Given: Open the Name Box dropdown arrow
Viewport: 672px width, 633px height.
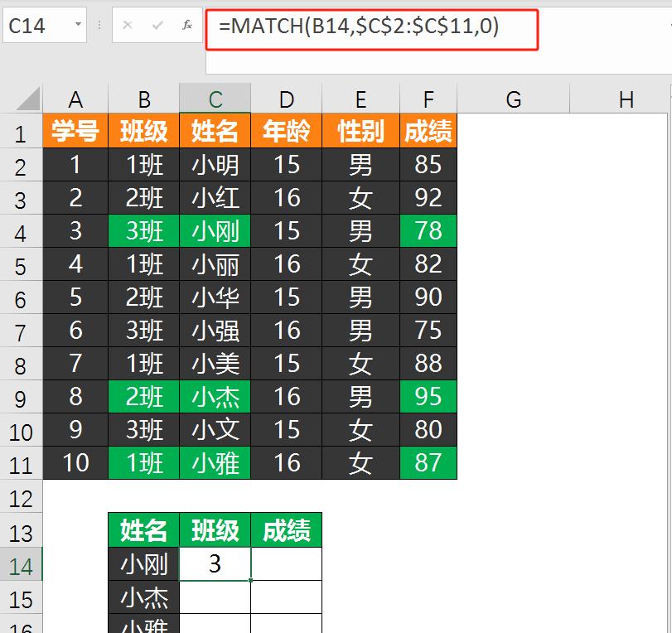Looking at the screenshot, I should click(78, 24).
